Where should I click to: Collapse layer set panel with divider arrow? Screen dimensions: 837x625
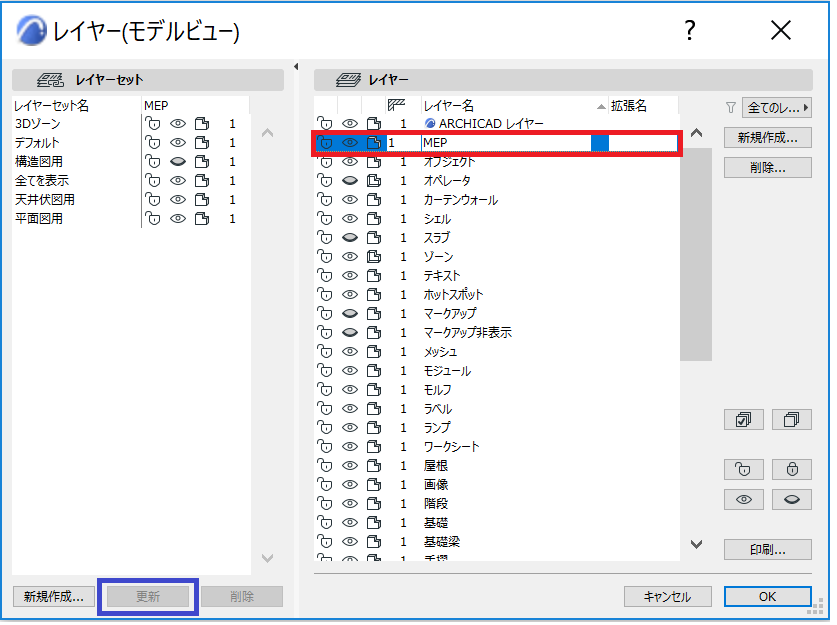[x=298, y=67]
